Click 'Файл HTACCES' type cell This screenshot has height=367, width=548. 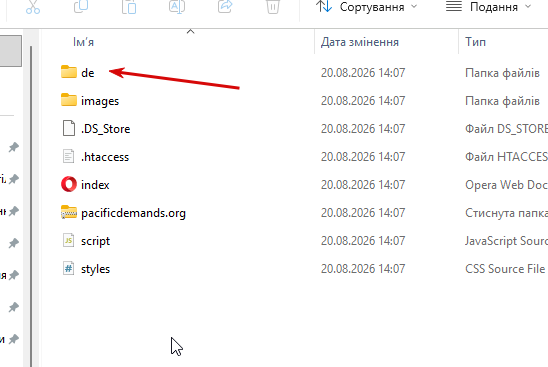(x=506, y=157)
